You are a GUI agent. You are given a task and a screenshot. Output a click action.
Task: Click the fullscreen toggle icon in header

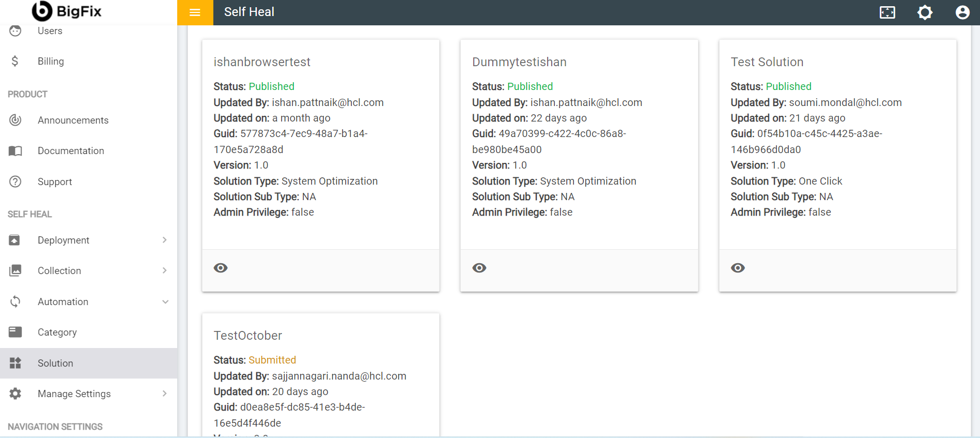pyautogui.click(x=887, y=12)
